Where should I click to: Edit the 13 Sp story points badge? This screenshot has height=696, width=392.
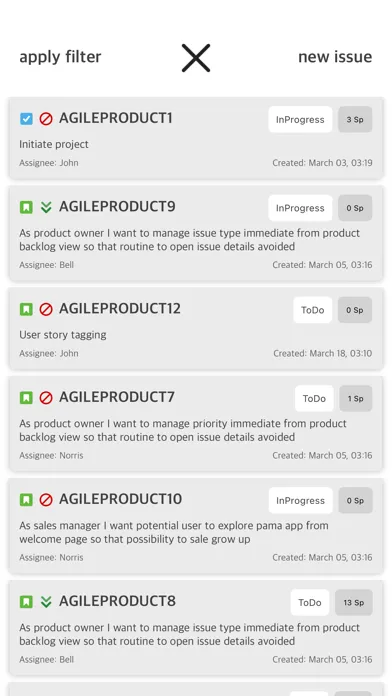tap(354, 602)
